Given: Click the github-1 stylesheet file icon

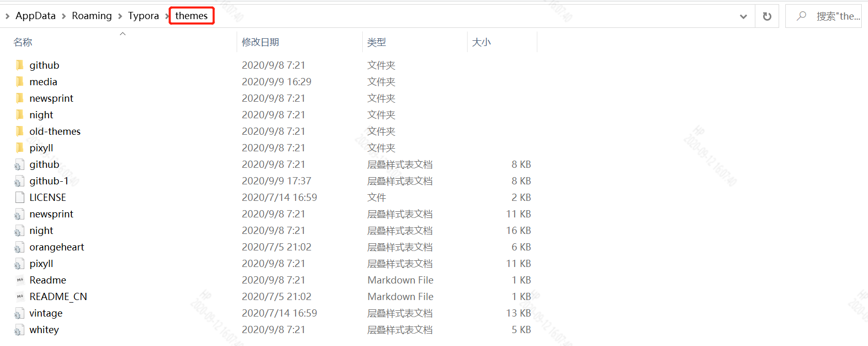Looking at the screenshot, I should pos(20,181).
